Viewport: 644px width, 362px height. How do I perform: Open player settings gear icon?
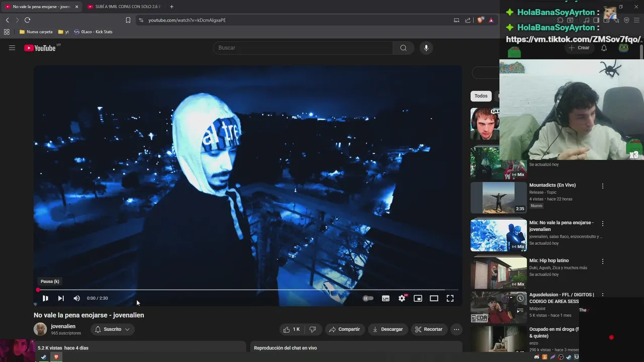click(402, 298)
